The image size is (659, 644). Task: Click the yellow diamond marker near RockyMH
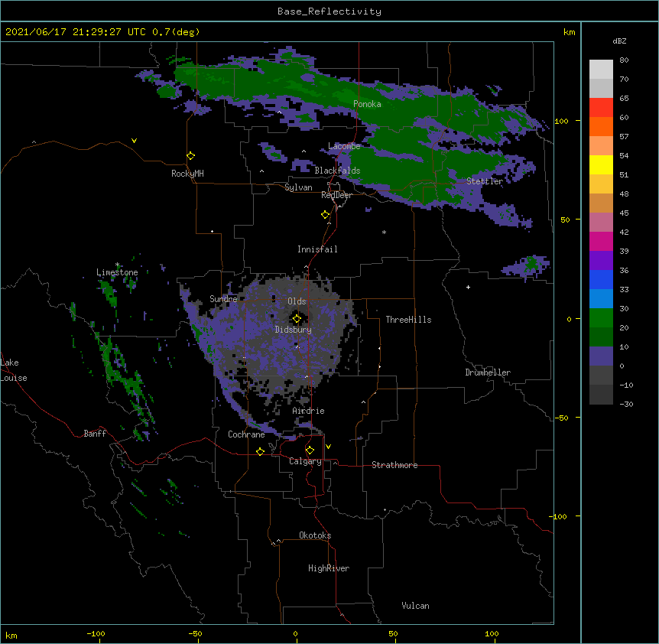[x=191, y=155]
